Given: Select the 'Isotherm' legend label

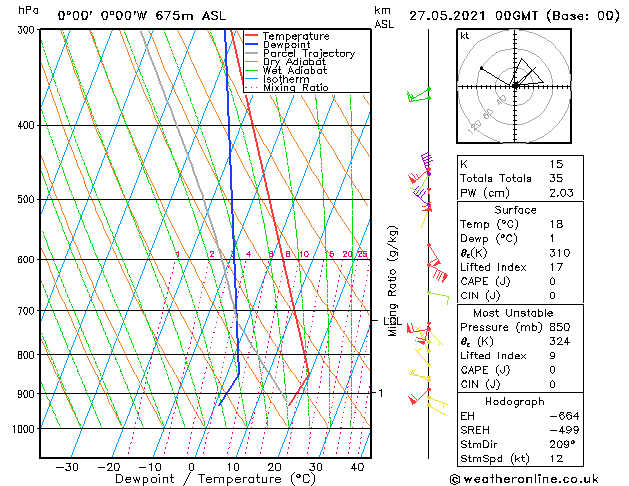Looking at the screenshot, I should (286, 79).
